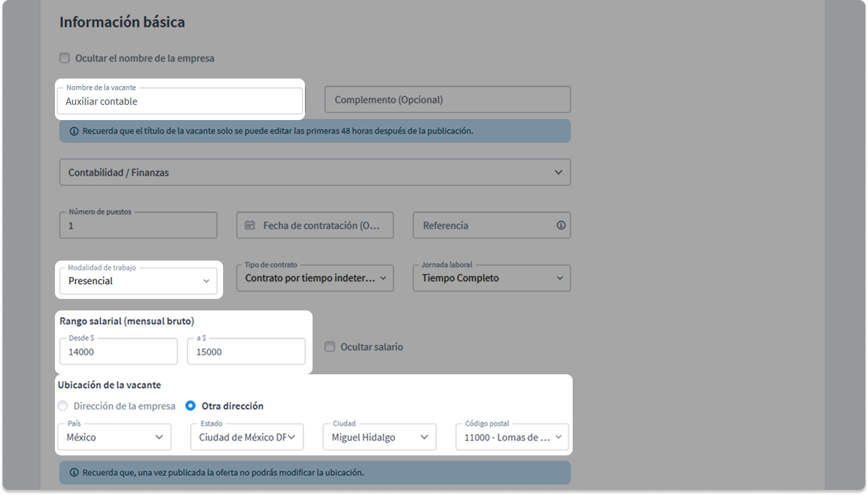
Task: Click the info icon in Referencia field
Action: [561, 225]
